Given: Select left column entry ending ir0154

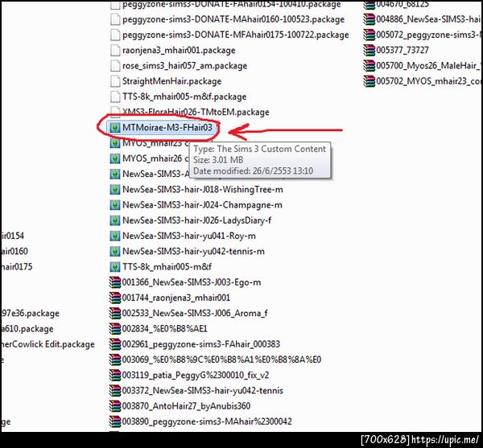Looking at the screenshot, I should pos(12,236).
